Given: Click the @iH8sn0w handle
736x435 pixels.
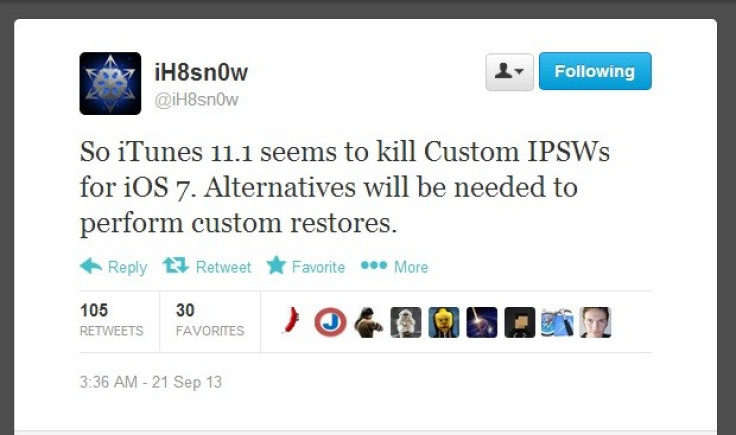Looking at the screenshot, I should [x=196, y=100].
